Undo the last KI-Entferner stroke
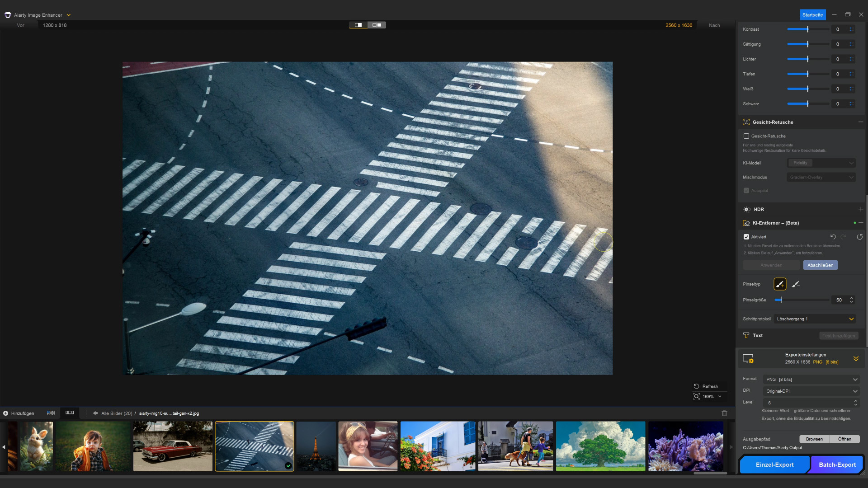Image resolution: width=868 pixels, height=488 pixels. tap(833, 237)
